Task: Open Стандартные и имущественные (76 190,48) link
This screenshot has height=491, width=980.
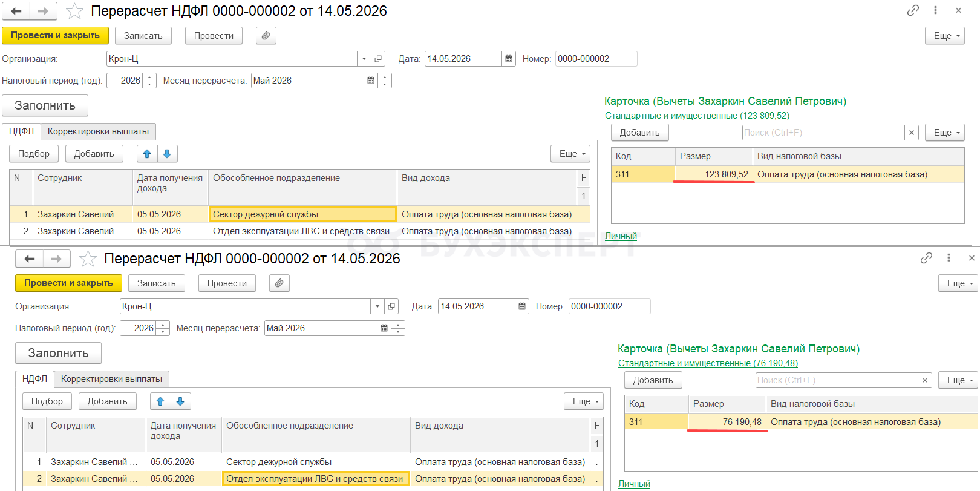Action: point(708,363)
